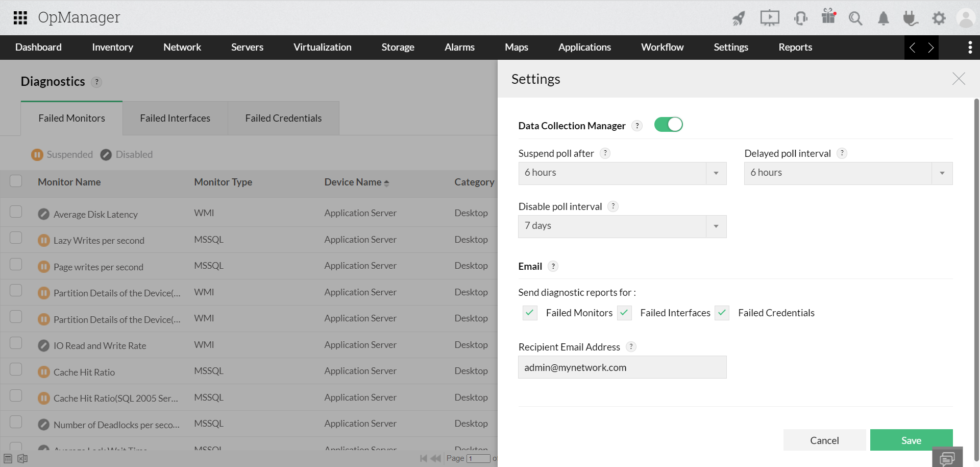Viewport: 980px width, 467px height.
Task: Click the gear settings icon in header
Action: tap(939, 19)
